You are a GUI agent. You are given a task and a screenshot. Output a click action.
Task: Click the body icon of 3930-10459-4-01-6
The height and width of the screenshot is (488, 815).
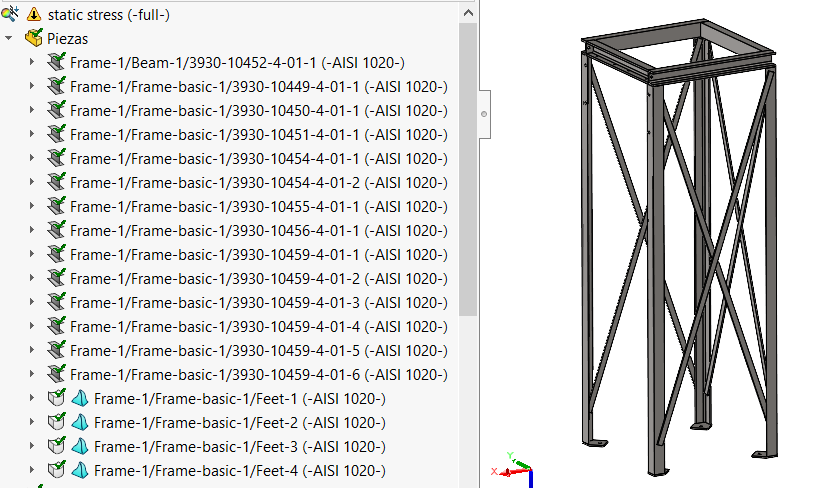[56, 374]
